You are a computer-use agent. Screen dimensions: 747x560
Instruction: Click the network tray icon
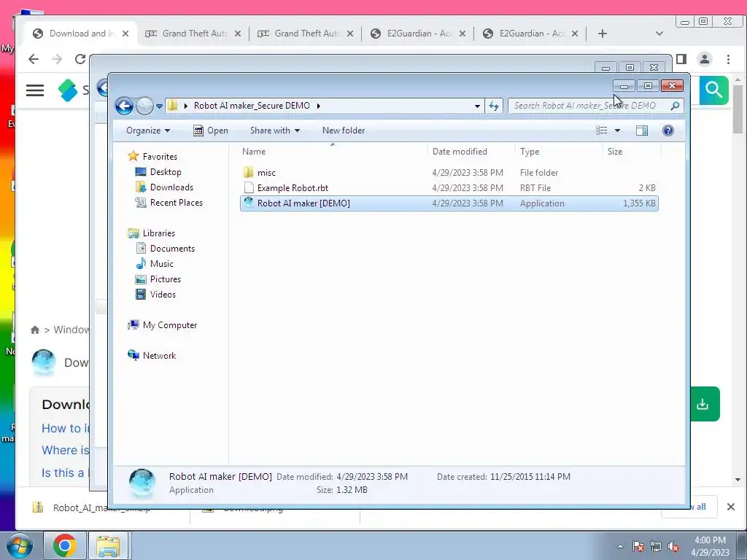pos(656,547)
